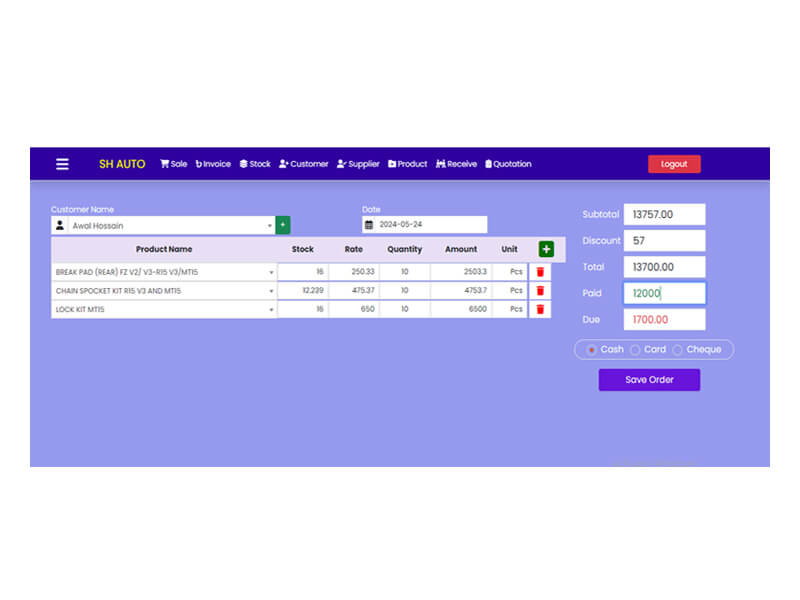Delete the BREAK PAD row with trash icon
This screenshot has width=800, height=600.
541,272
